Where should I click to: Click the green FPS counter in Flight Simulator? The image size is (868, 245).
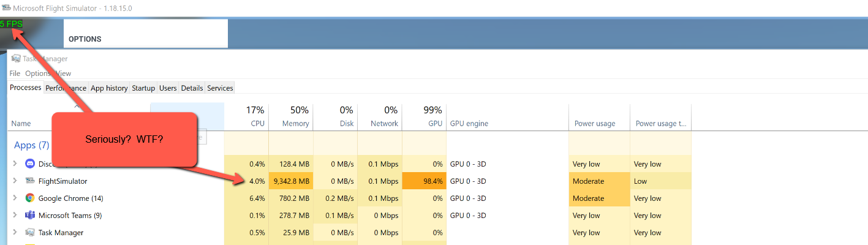click(x=11, y=24)
